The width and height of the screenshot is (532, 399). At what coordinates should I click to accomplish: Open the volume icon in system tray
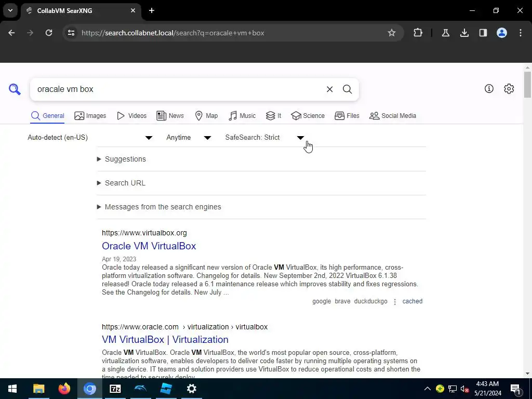coord(465,389)
